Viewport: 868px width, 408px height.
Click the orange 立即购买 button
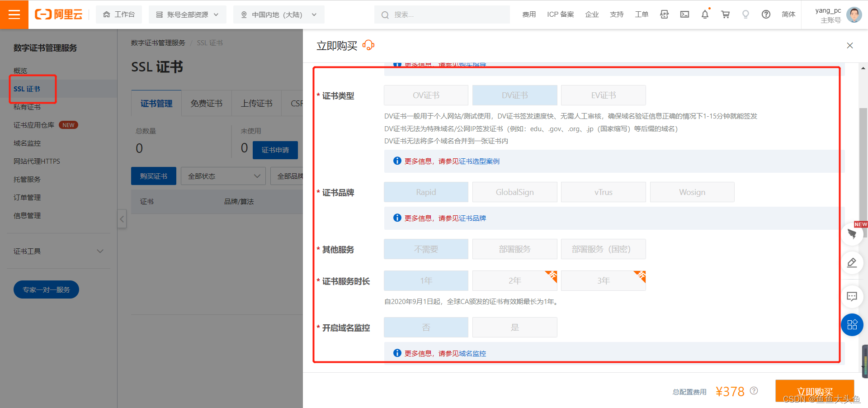click(x=815, y=391)
